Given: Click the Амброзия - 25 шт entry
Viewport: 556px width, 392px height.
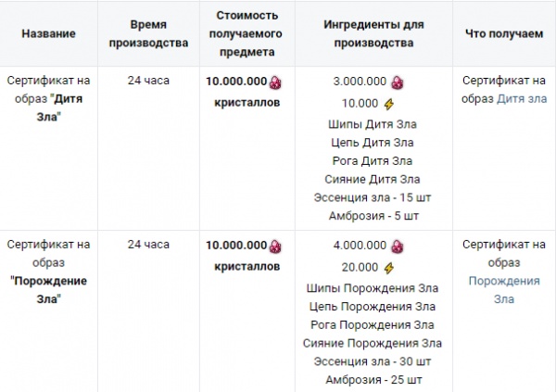Looking at the screenshot, I should click(373, 380).
